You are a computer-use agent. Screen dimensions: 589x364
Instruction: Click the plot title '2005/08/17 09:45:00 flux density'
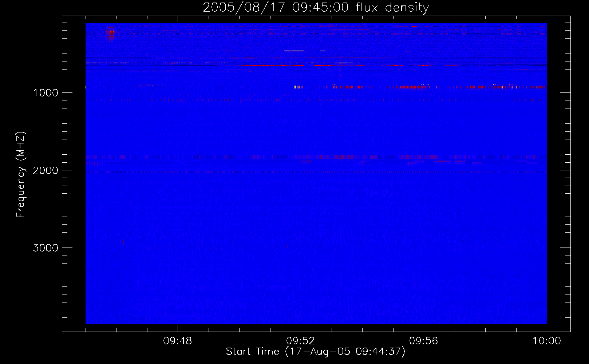[316, 8]
